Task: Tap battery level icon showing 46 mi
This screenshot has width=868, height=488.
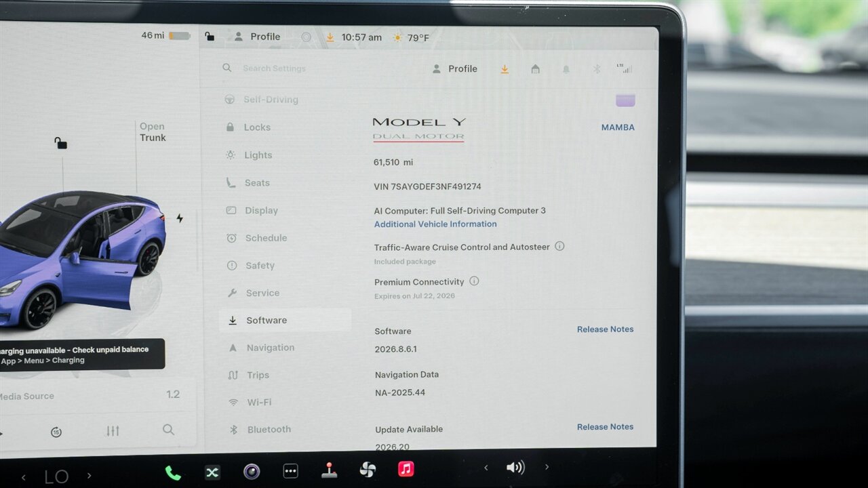Action: 180,36
